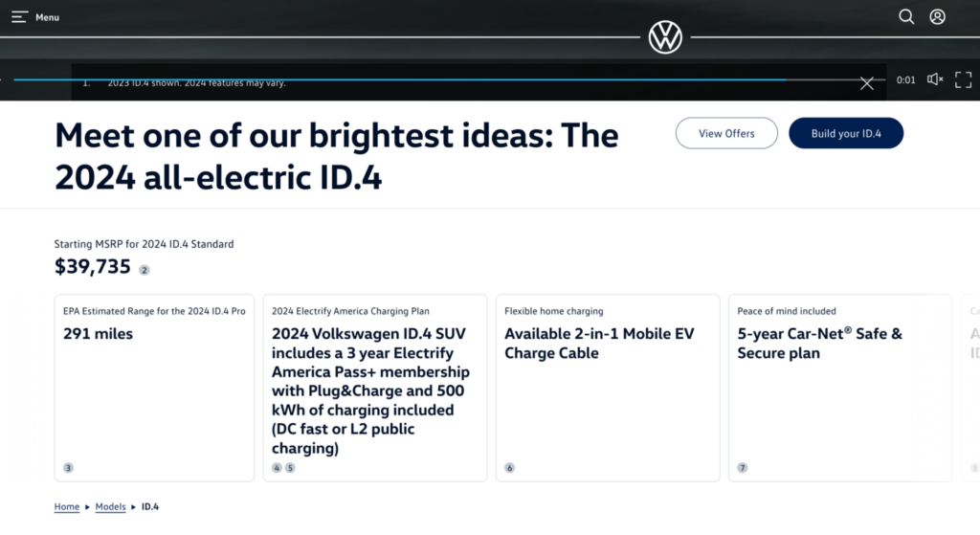Select the Electrify America Charging Plan card
The width and height of the screenshot is (980, 535).
click(x=375, y=388)
